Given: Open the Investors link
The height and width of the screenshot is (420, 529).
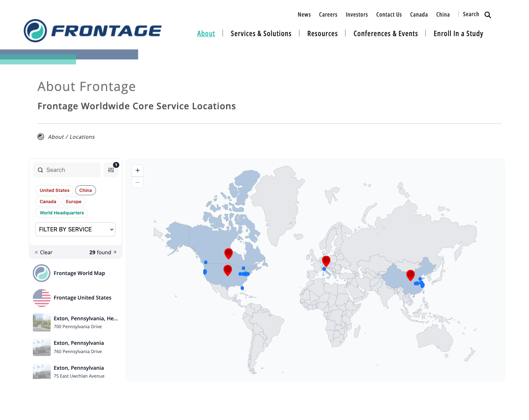Looking at the screenshot, I should 357,15.
